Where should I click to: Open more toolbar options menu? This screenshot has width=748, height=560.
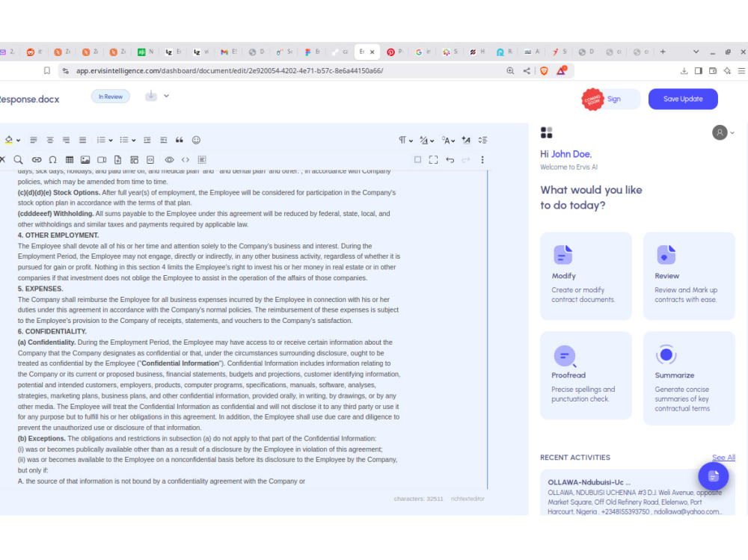point(482,160)
